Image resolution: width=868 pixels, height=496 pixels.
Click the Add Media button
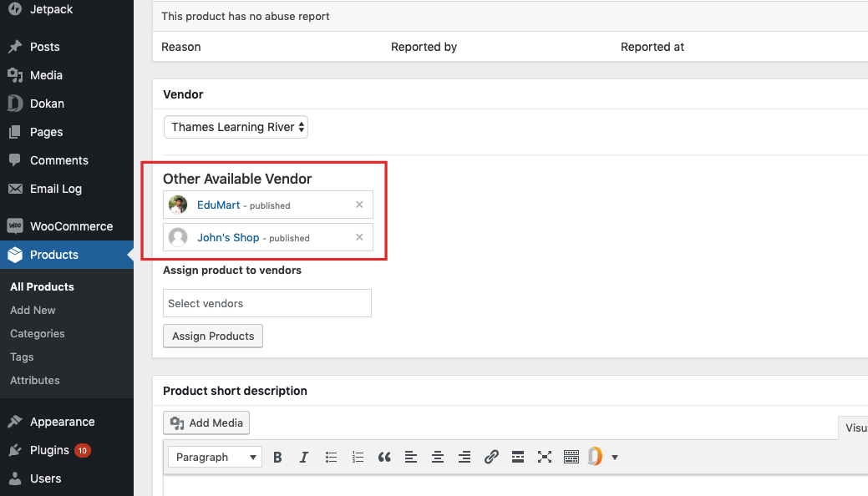coord(206,423)
